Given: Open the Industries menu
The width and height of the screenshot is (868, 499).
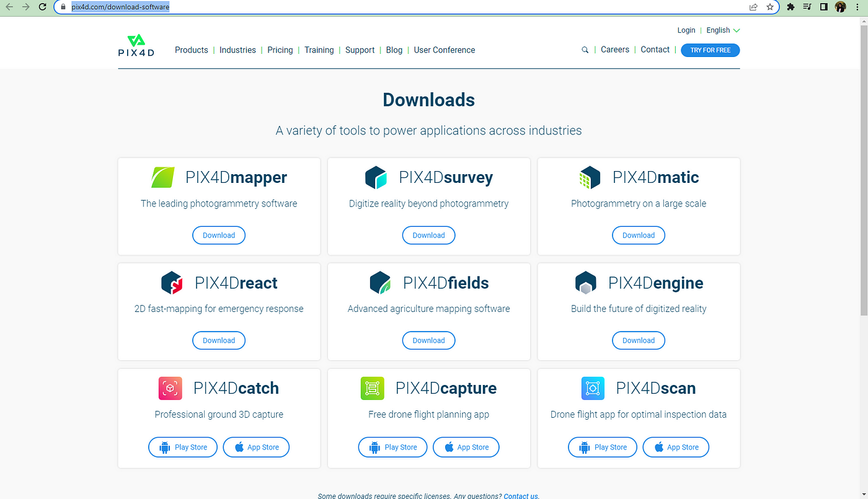Looking at the screenshot, I should click(237, 50).
